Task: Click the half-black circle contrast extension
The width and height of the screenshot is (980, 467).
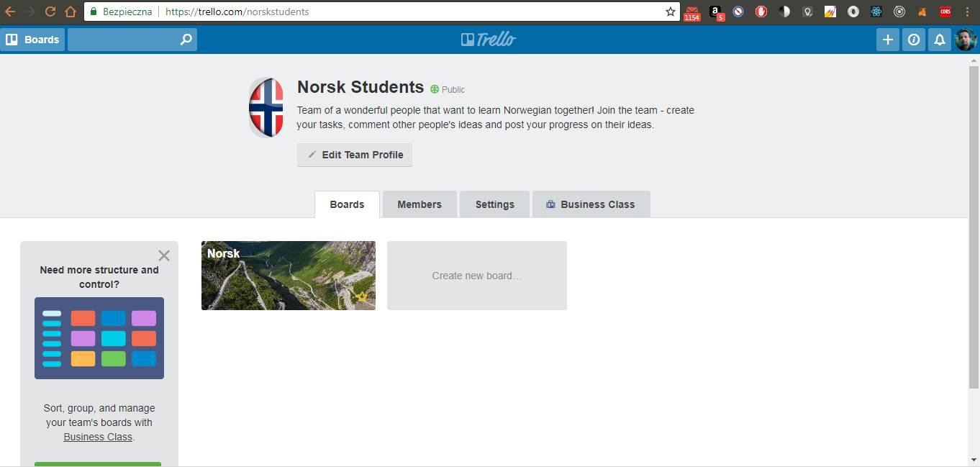Action: point(784,12)
